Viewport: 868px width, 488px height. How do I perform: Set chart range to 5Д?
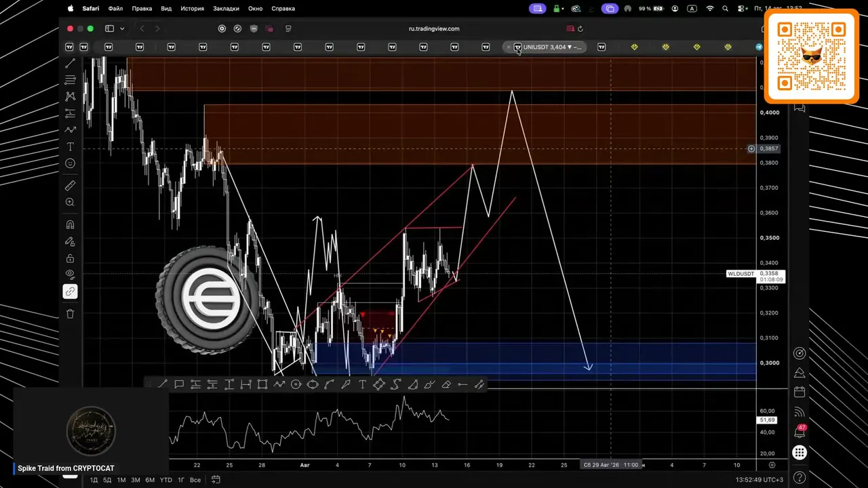(107, 480)
